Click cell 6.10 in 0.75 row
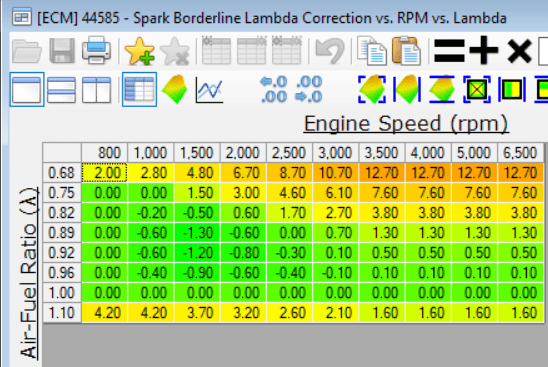 (336, 193)
